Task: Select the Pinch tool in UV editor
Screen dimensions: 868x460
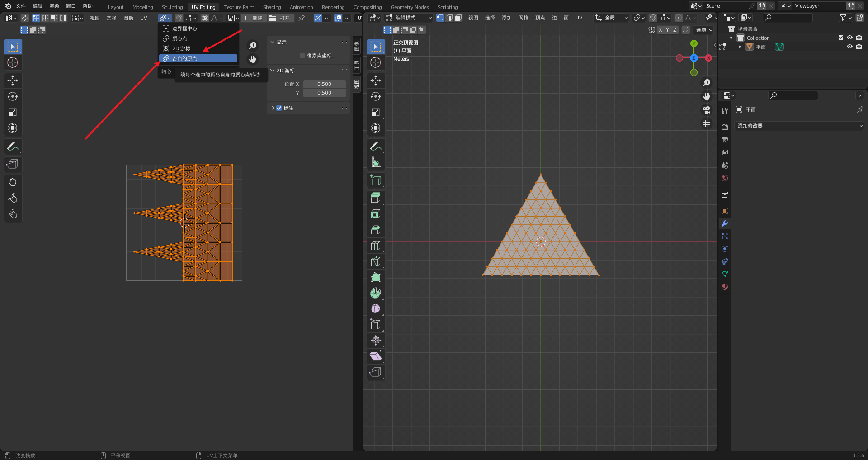Action: point(13,214)
